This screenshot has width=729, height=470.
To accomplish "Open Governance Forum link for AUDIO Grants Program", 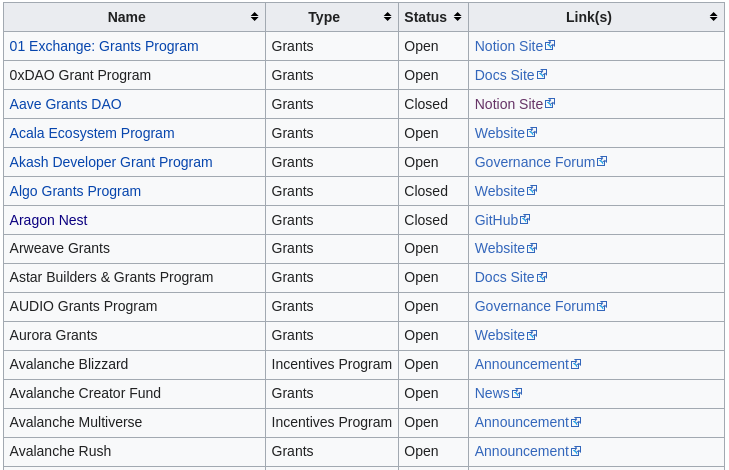I will tap(541, 306).
